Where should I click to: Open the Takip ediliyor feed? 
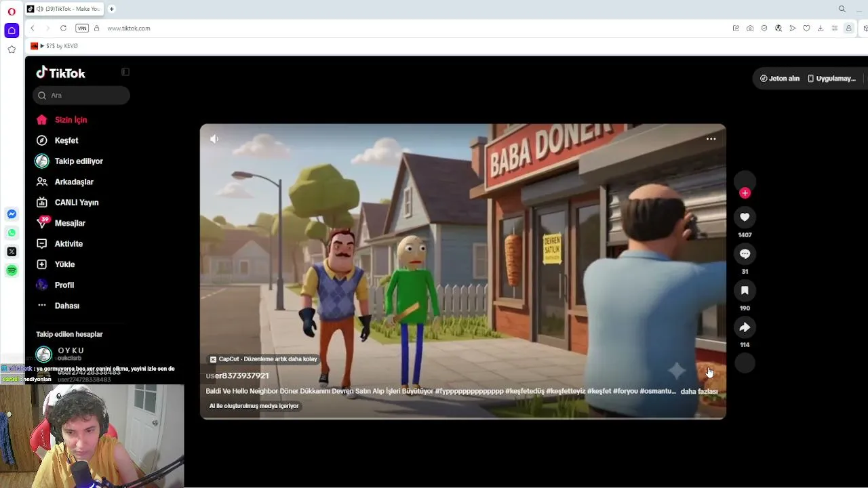tap(79, 161)
